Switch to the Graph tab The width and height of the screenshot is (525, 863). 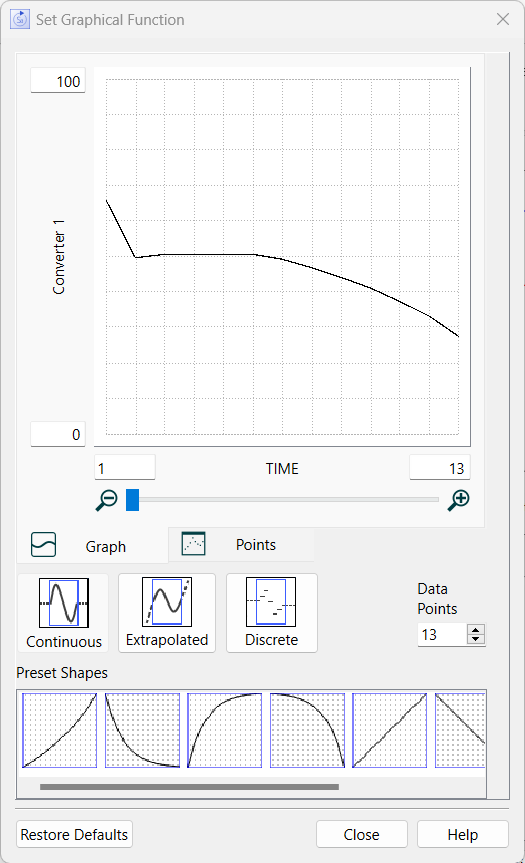92,545
